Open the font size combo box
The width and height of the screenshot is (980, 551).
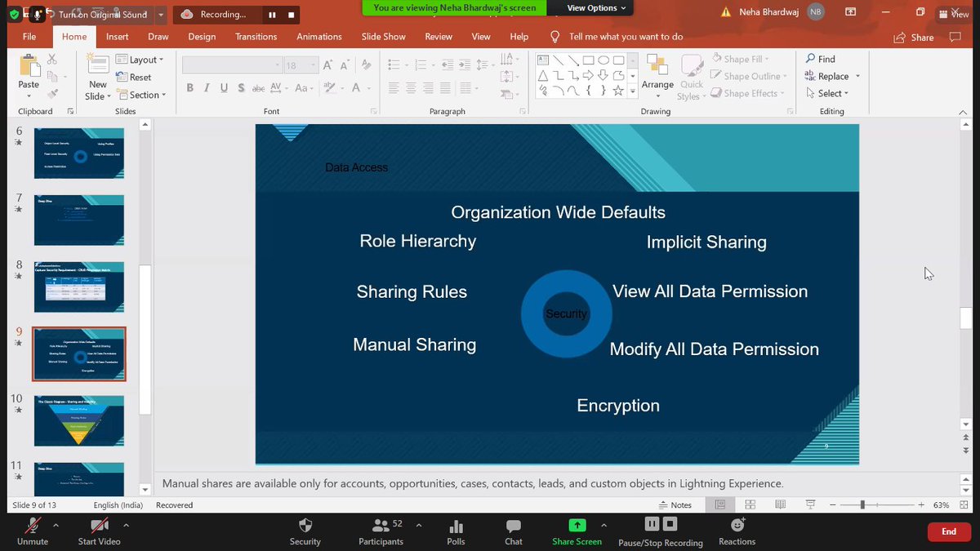tap(301, 65)
